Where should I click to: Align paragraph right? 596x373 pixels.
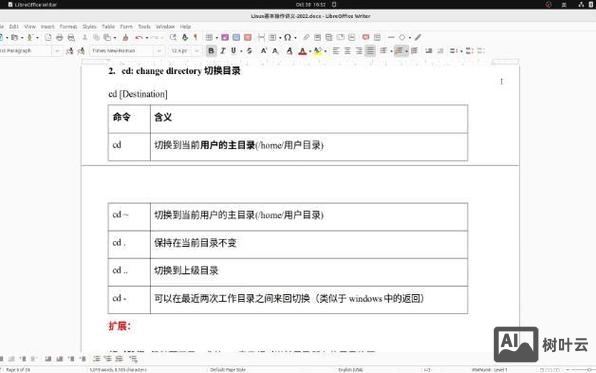359,51
